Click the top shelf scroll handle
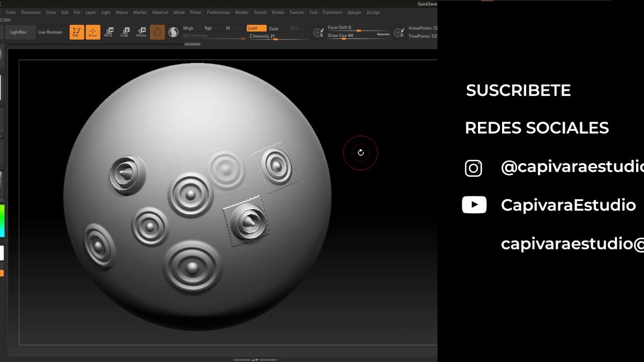 coord(192,44)
